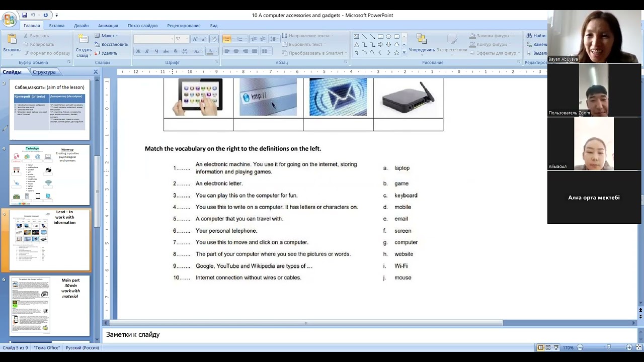
Task: Click the zoom in plus button
Action: [629, 347]
